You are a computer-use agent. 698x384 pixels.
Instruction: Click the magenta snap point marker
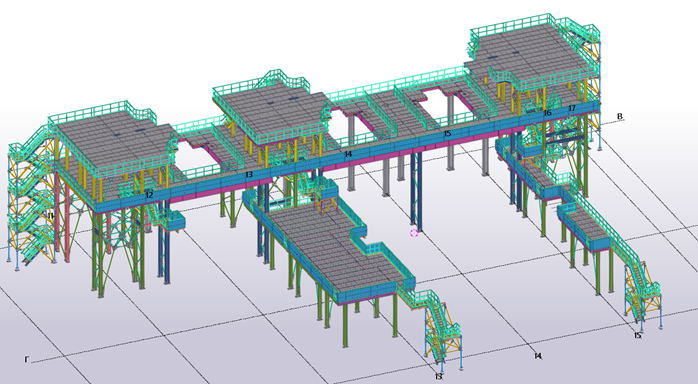pyautogui.click(x=414, y=233)
